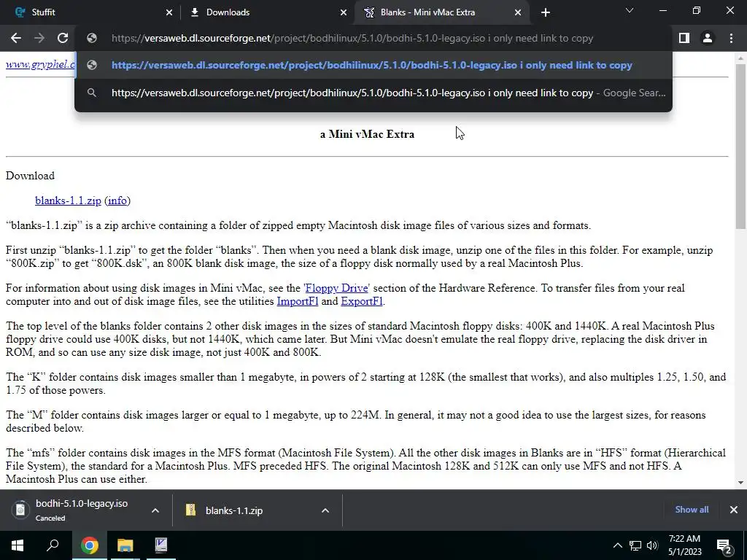The image size is (747, 560).
Task: Click the Mini vMac taskbar app icon
Action: click(161, 545)
